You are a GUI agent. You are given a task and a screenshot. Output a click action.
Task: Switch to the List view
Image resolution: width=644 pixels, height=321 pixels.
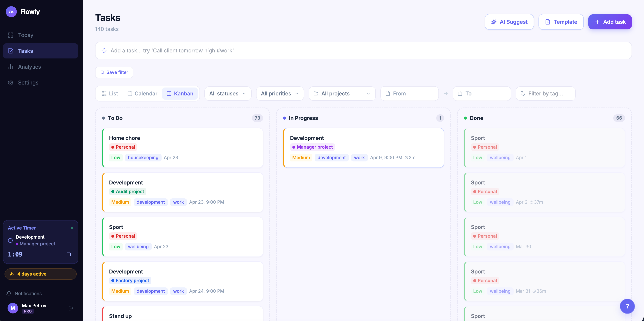pos(110,93)
